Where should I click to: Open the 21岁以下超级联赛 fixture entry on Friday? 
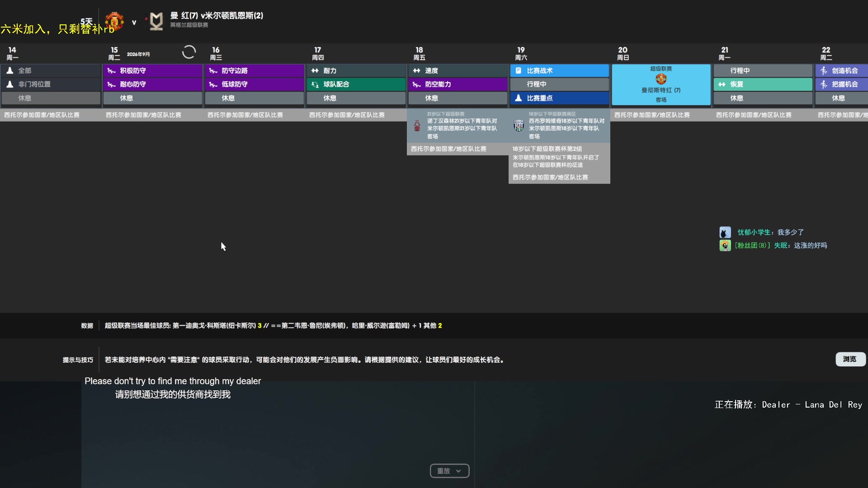coord(458,126)
